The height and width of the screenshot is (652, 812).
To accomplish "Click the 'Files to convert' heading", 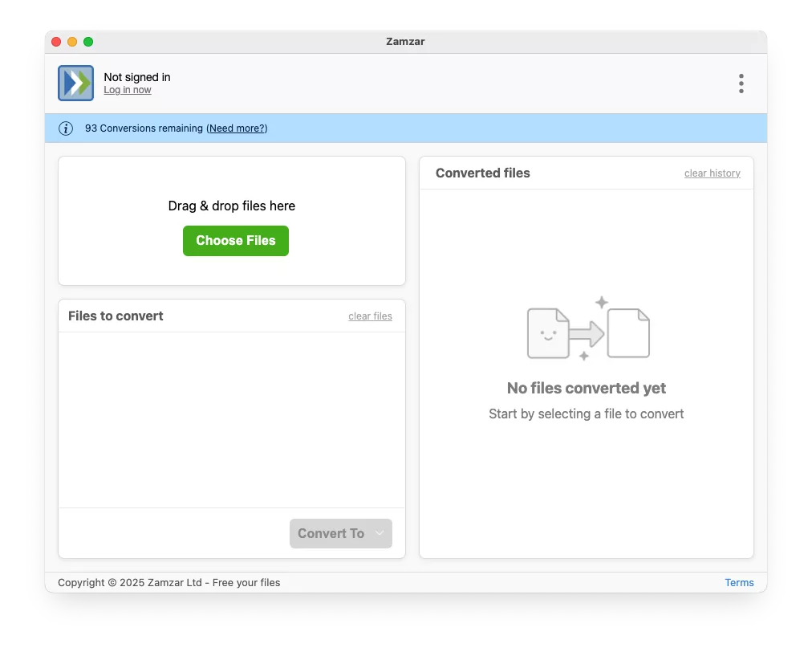I will pyautogui.click(x=116, y=316).
